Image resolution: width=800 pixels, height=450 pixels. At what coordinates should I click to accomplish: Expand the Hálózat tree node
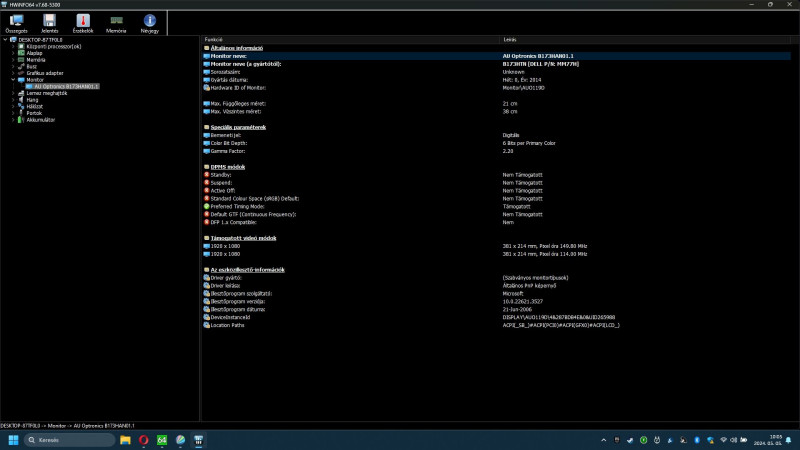pyautogui.click(x=13, y=107)
